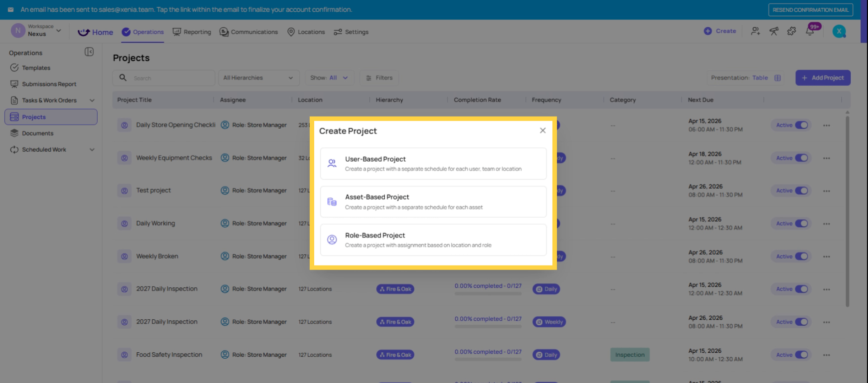
Task: Toggle Active switch for Food Safety Inspection
Action: 802,355
